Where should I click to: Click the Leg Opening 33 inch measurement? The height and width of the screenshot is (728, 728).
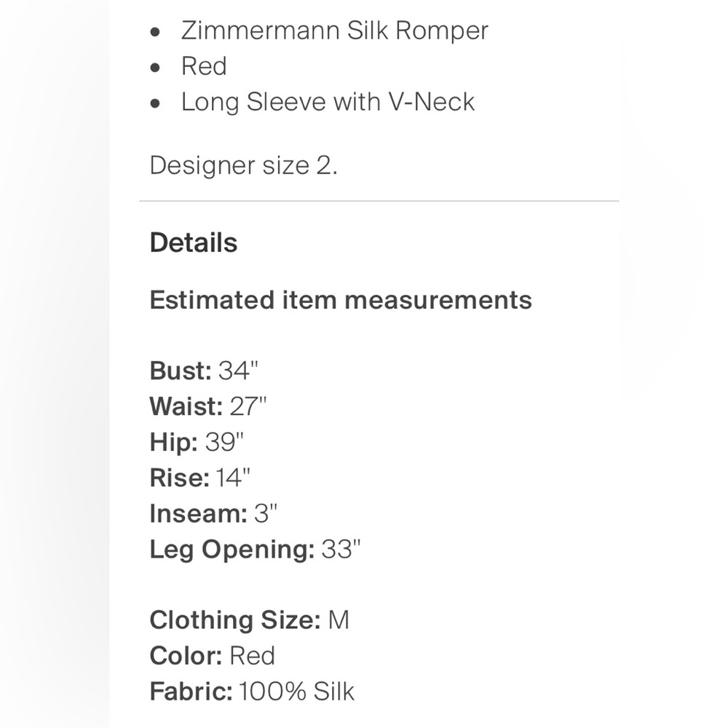coord(255,550)
